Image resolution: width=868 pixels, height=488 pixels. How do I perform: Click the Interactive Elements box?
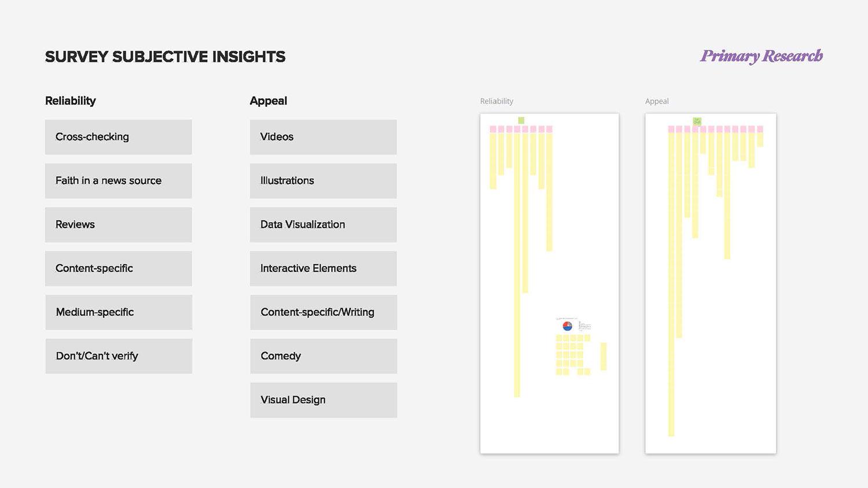coord(323,268)
